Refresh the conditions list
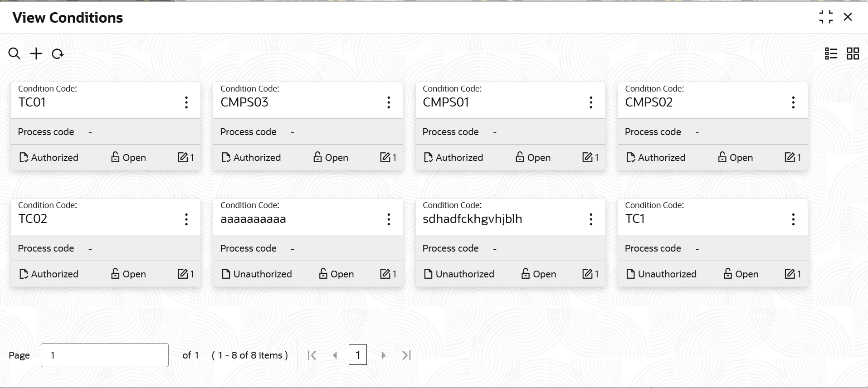This screenshot has width=868, height=388. click(58, 54)
